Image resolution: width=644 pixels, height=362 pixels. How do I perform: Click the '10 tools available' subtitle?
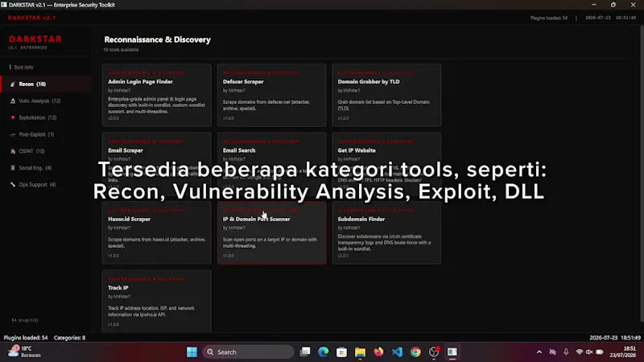tap(121, 50)
